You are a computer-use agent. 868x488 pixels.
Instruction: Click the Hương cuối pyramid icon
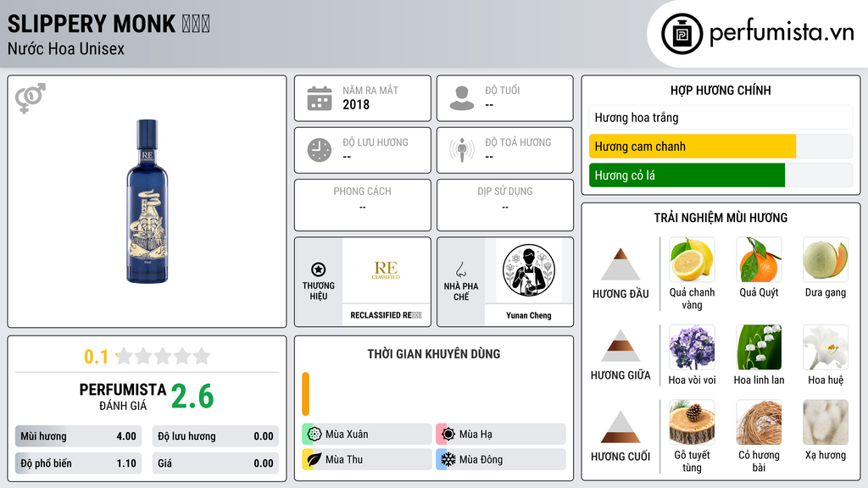[x=620, y=427]
